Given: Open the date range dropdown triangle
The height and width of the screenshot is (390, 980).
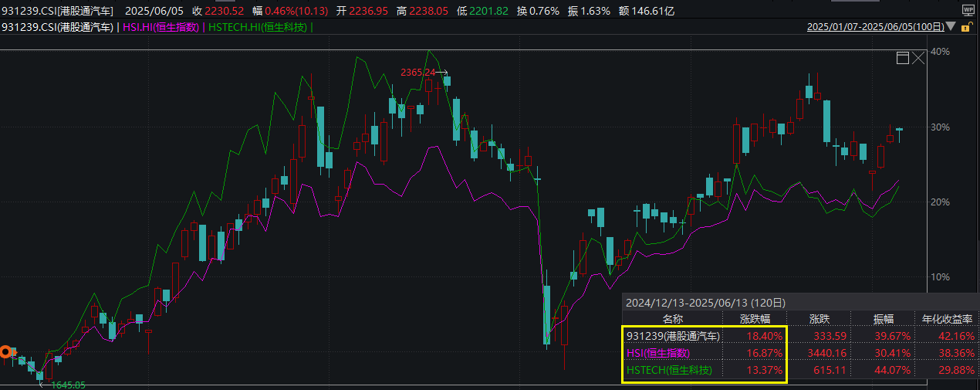Looking at the screenshot, I should tap(951, 27).
